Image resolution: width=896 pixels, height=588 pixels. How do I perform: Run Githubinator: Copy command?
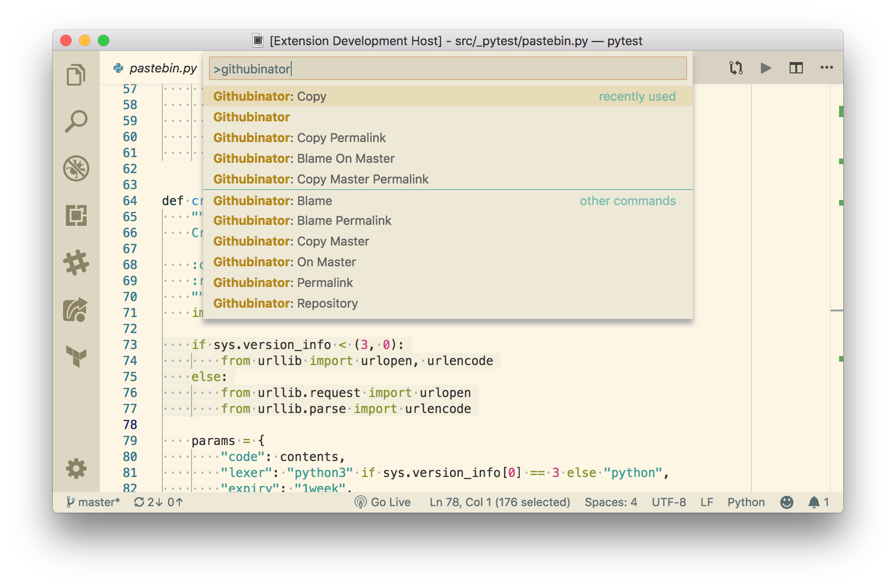448,96
